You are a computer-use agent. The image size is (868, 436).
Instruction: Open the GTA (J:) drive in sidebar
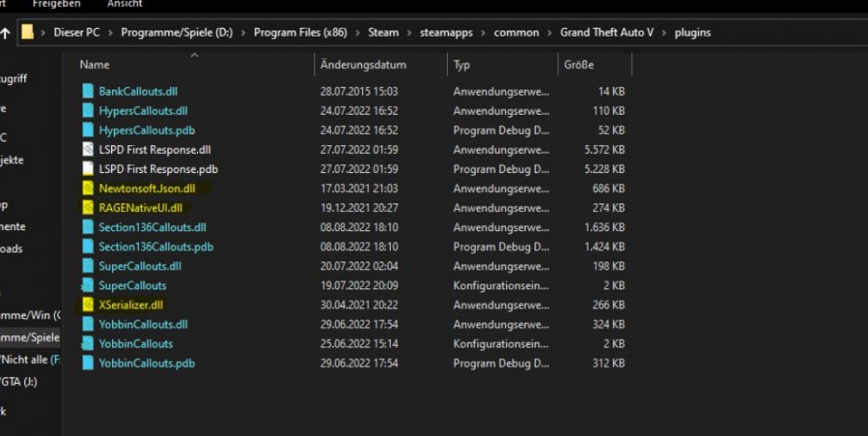pos(18,381)
